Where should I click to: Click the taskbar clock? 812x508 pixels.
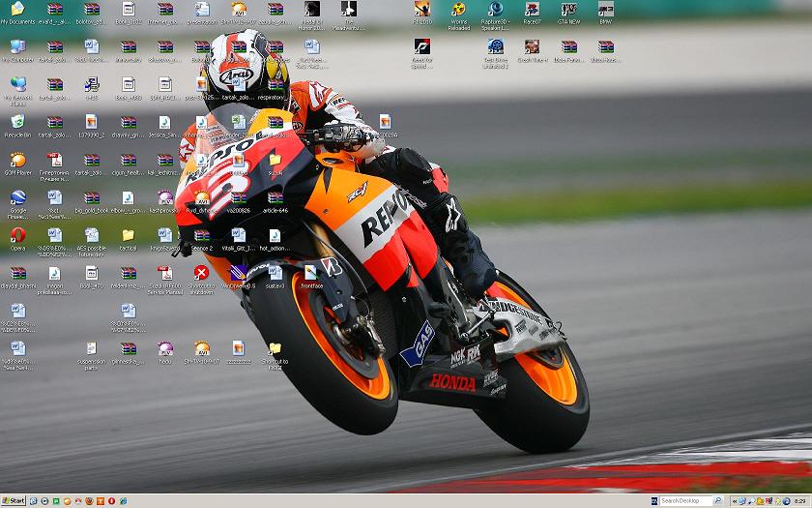[x=798, y=501]
